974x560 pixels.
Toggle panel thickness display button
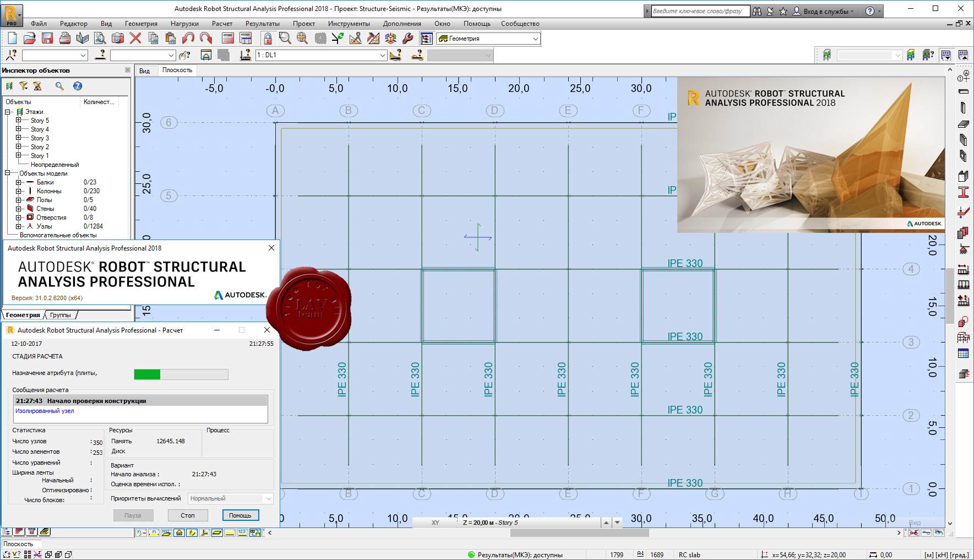tap(217, 532)
